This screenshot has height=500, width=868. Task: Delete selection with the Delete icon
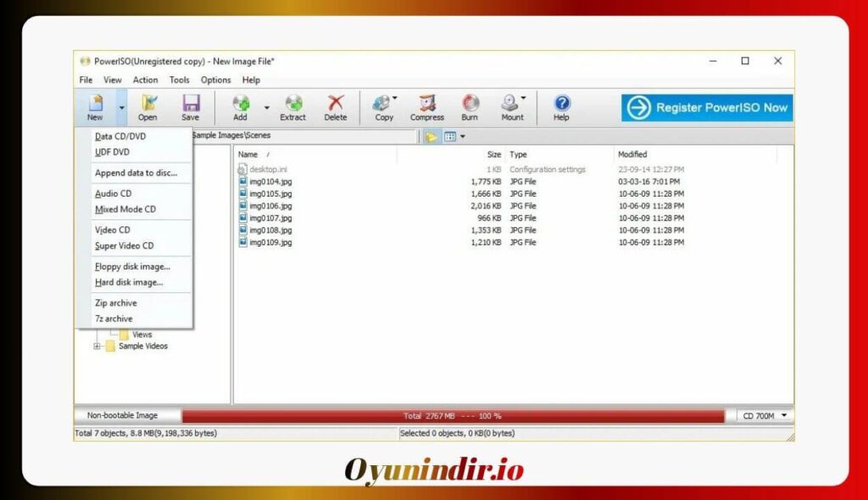point(336,103)
